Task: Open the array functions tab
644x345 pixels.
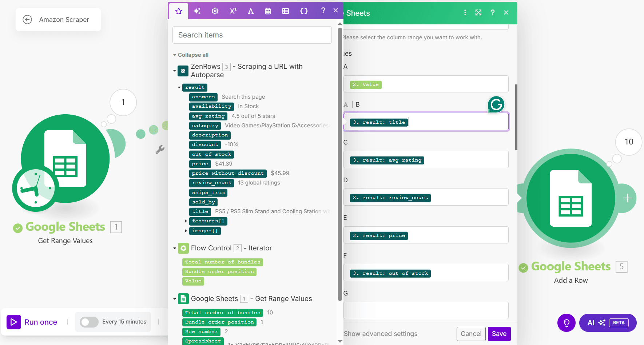Action: coord(286,11)
